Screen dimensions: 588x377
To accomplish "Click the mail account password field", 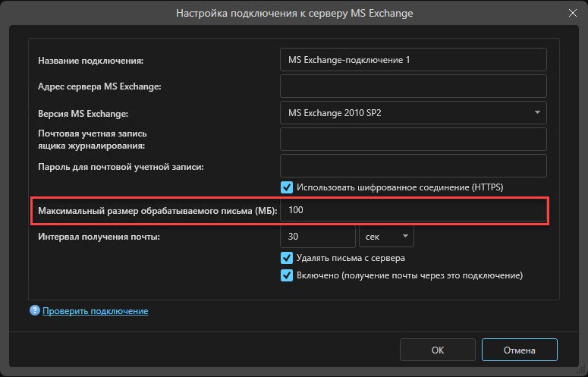I will tap(413, 166).
